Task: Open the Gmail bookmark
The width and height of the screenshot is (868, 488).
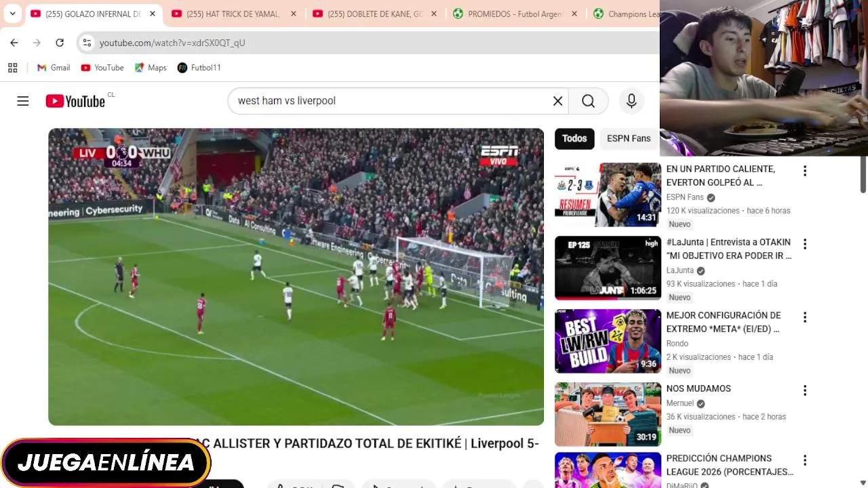Action: 54,68
